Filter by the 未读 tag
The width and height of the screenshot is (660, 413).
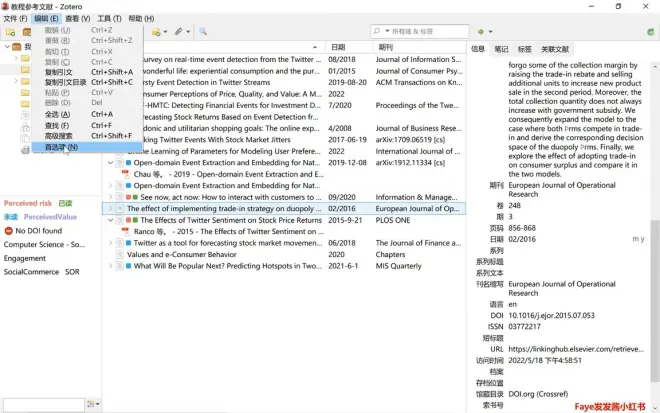[x=11, y=217]
